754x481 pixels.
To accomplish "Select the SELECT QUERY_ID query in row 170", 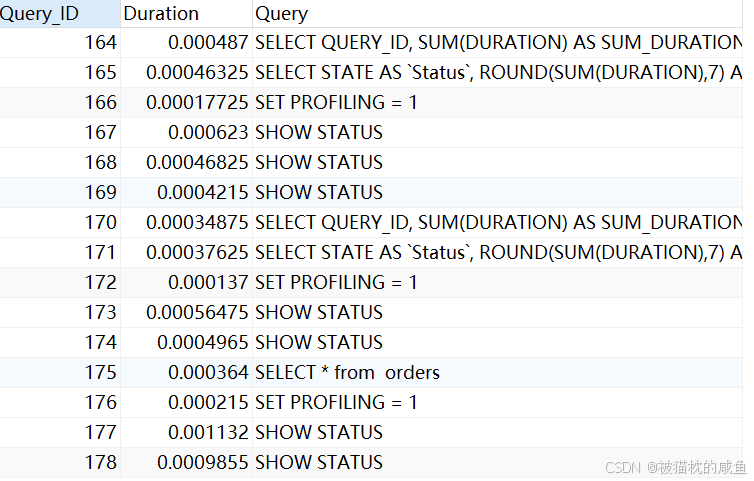I will pyautogui.click(x=498, y=223).
